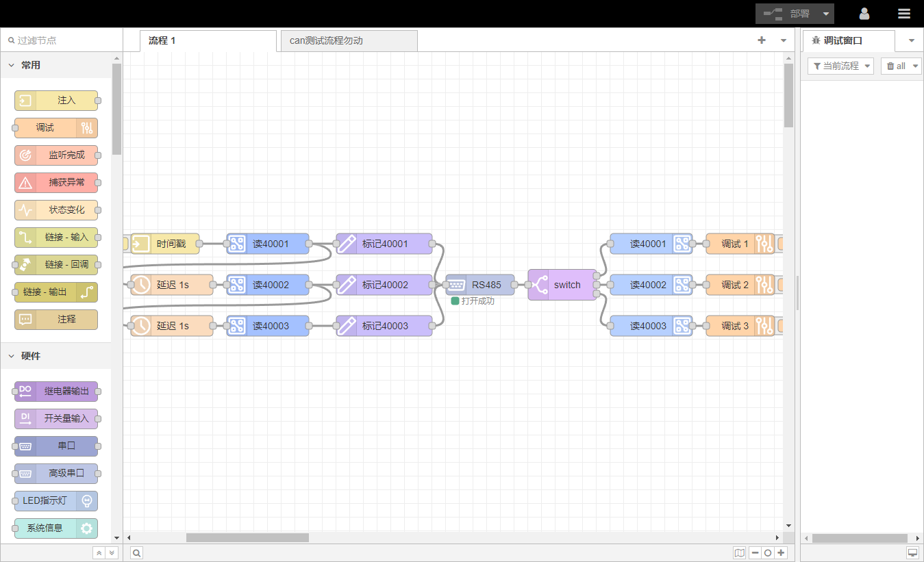Toggle the 调试 1 debug node button

click(x=780, y=244)
